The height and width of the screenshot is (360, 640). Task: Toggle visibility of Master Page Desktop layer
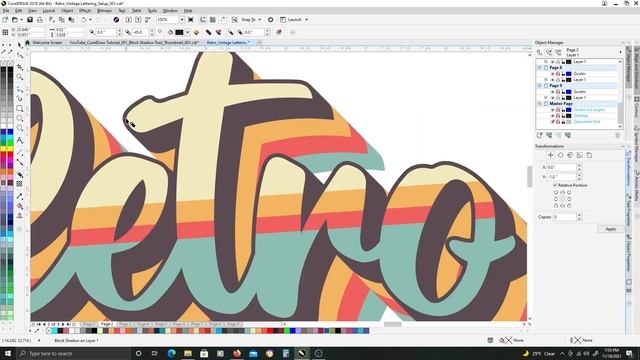pyautogui.click(x=552, y=116)
